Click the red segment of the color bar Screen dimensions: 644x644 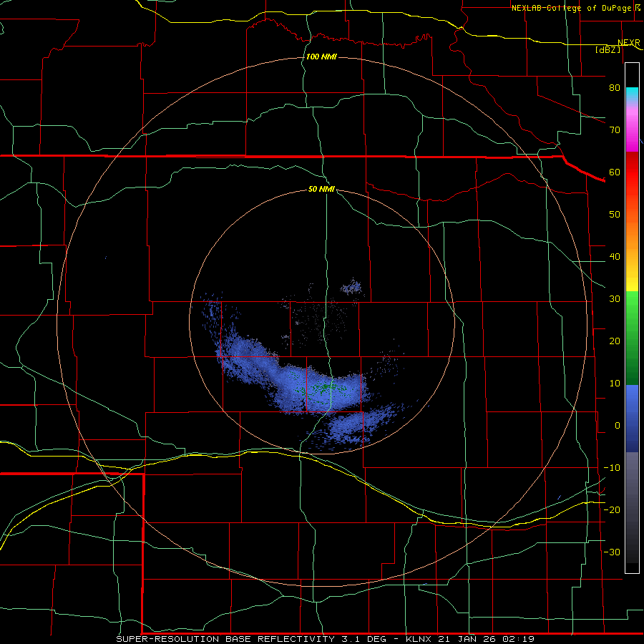pyautogui.click(x=632, y=172)
